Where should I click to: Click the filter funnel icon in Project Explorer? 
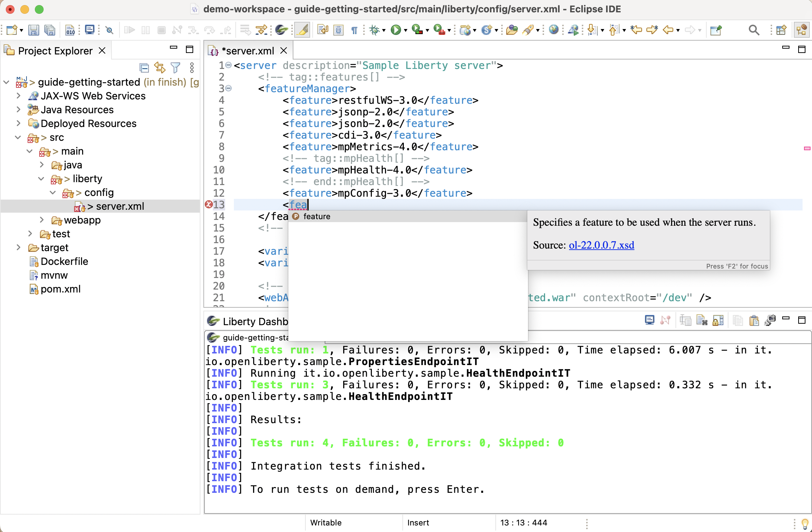pyautogui.click(x=175, y=68)
